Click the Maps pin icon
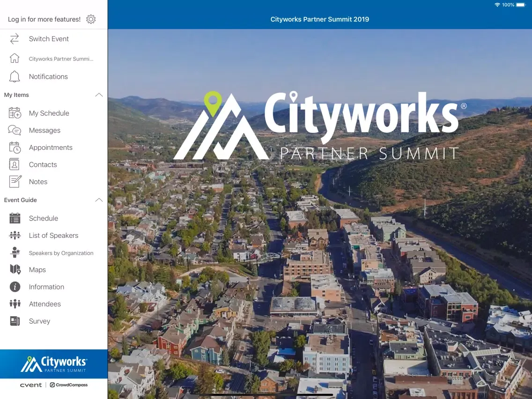 point(15,270)
